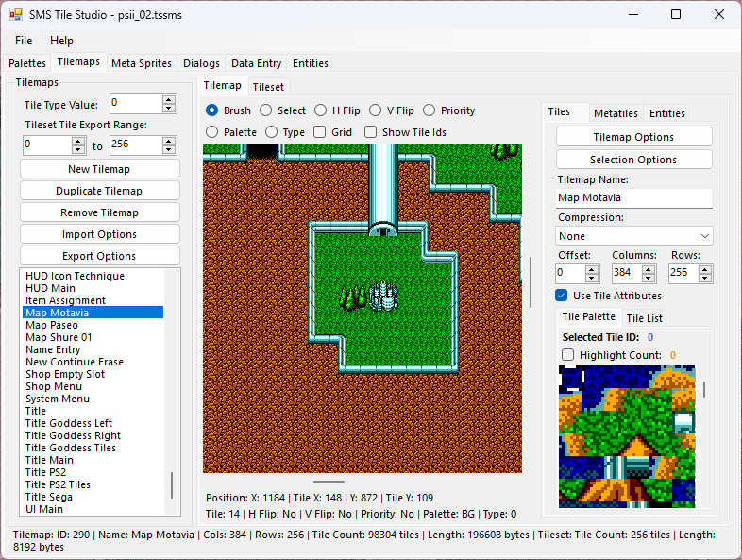Viewport: 742px width, 560px height.
Task: Switch to the Tile List tab
Action: [x=644, y=318]
